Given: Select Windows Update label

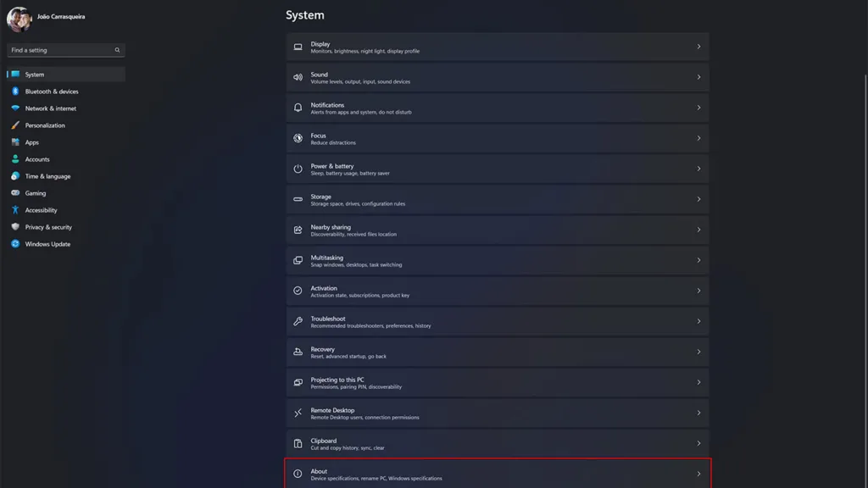Looking at the screenshot, I should (x=47, y=244).
